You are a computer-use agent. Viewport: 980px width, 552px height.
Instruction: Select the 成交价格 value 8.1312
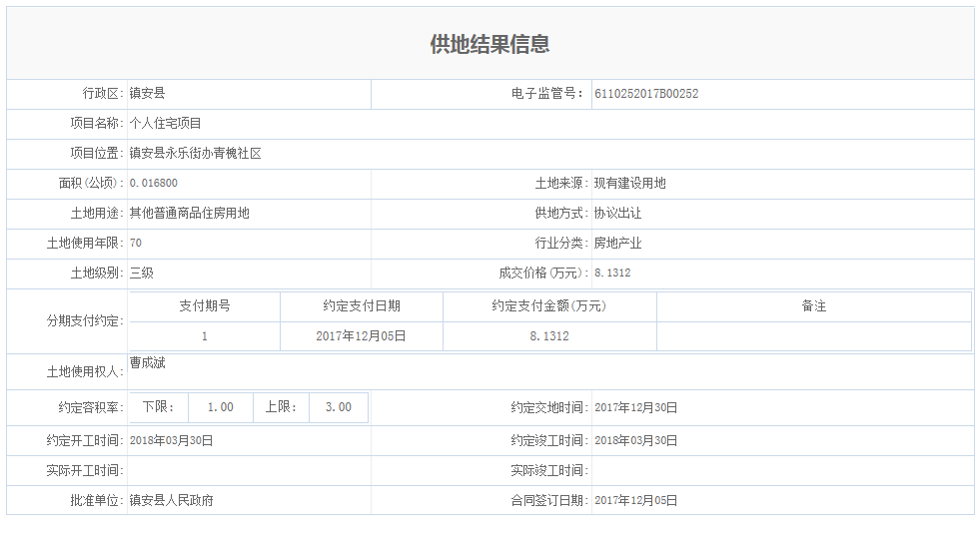[612, 273]
